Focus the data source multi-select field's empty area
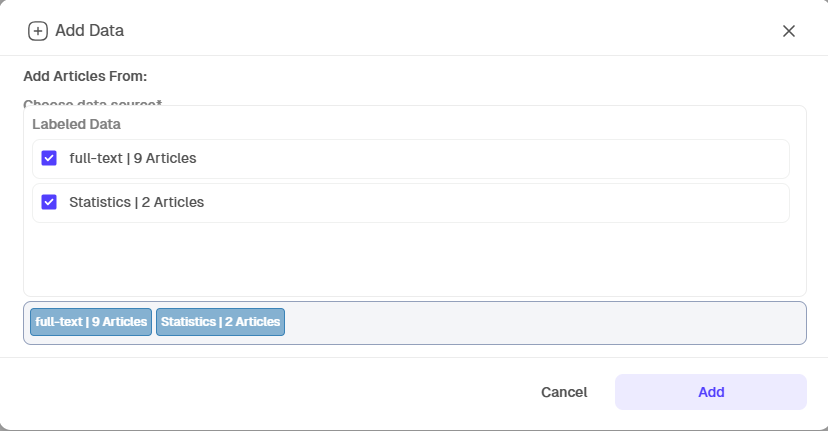This screenshot has height=431, width=828. click(x=544, y=323)
